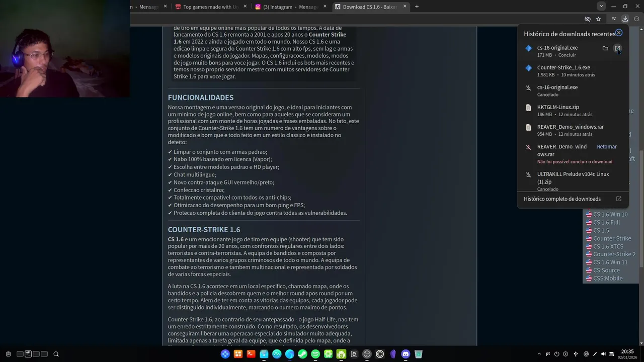Open the orange grid app in taskbar
Image resolution: width=644 pixels, height=362 pixels.
238,354
